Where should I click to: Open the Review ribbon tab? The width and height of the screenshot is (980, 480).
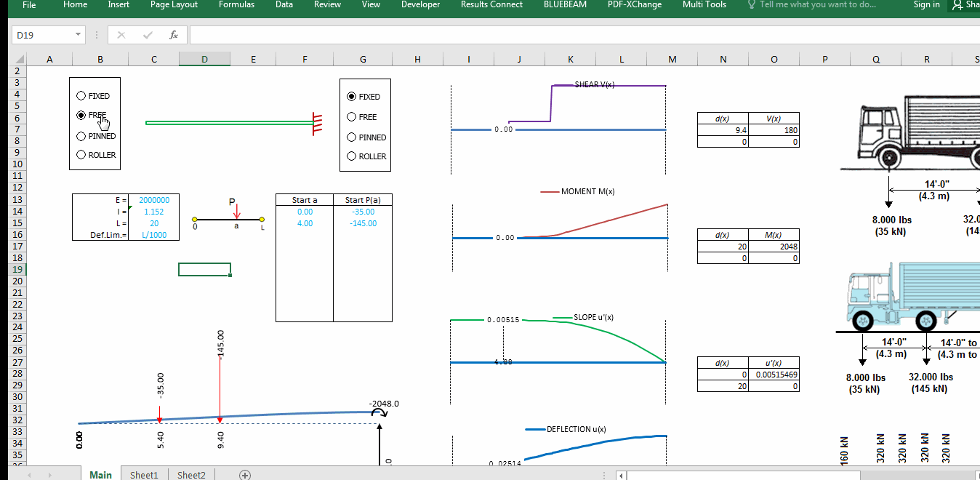click(x=327, y=4)
